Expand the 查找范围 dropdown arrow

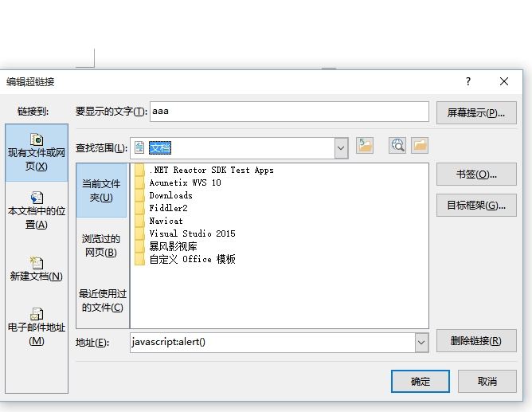pos(342,147)
